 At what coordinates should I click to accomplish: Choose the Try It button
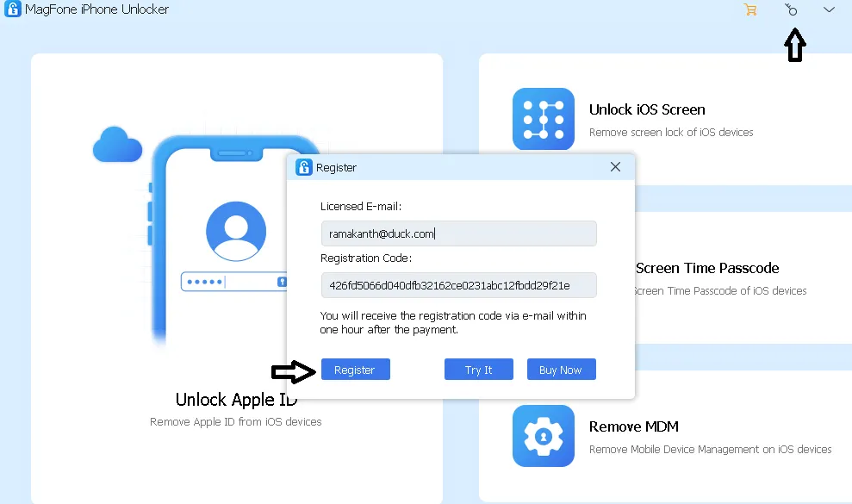pos(478,370)
